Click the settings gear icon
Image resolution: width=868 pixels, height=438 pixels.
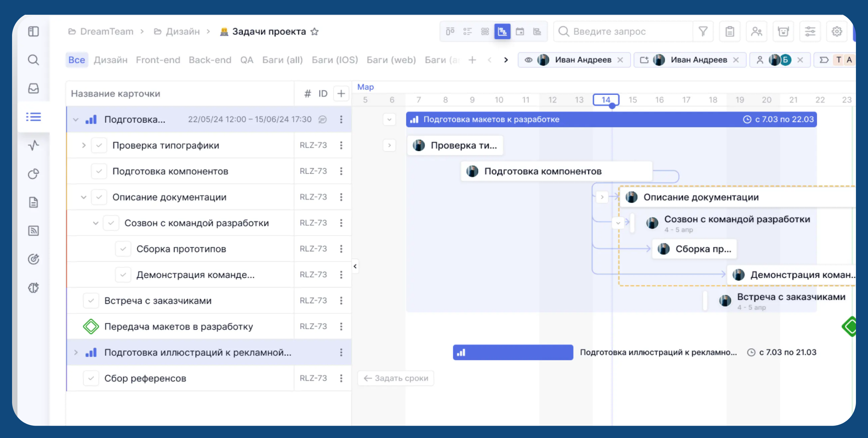coord(837,32)
